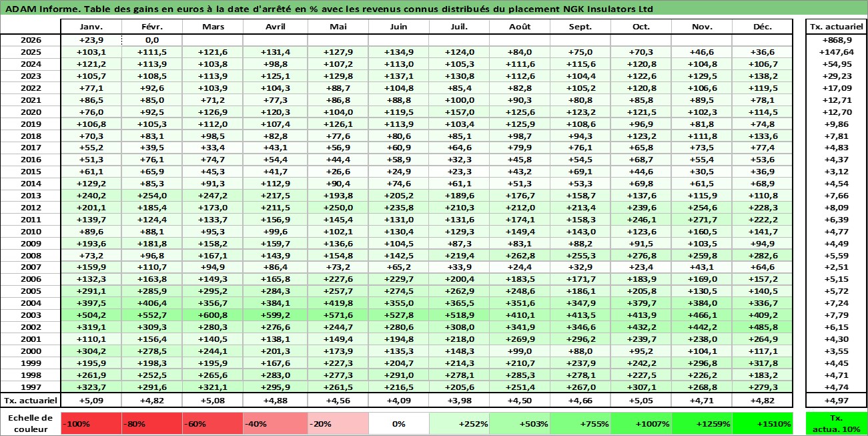Image resolution: width=868 pixels, height=436 pixels.
Task: Click the +2,51 actuarial rate for 2007
Action: tap(836, 267)
